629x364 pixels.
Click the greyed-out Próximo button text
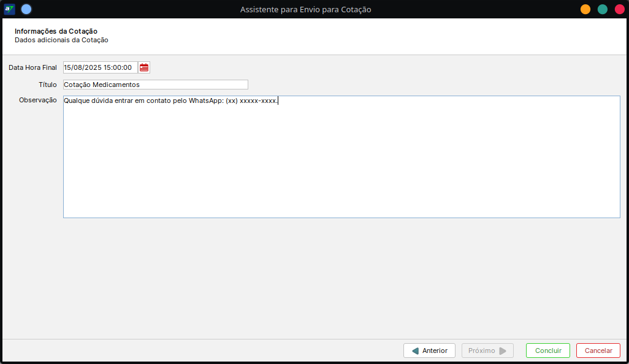(481, 351)
